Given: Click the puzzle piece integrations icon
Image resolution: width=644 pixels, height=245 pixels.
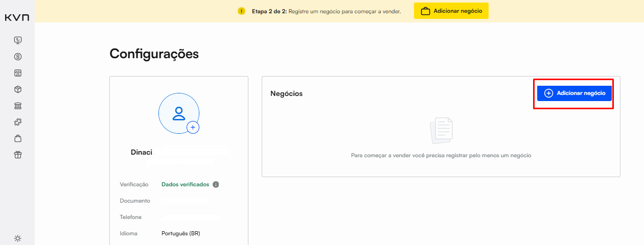Looking at the screenshot, I should [x=18, y=122].
